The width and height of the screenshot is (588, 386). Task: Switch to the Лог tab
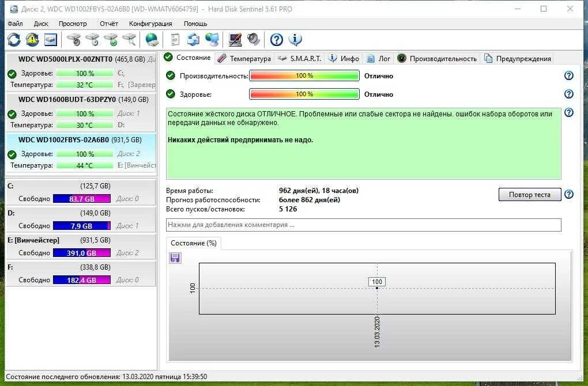pos(378,58)
